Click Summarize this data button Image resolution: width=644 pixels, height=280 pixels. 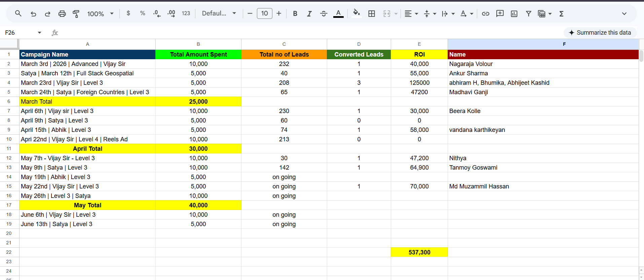coord(600,33)
